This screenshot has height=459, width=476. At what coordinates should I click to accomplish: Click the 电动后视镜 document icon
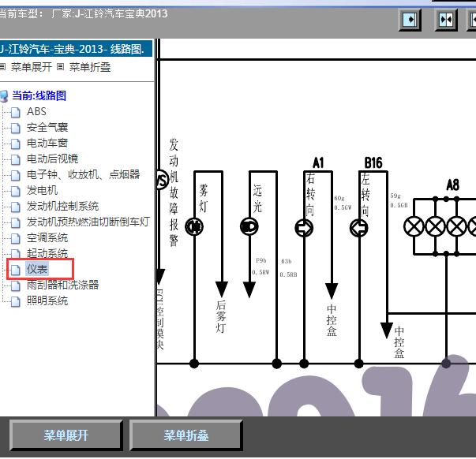16,159
